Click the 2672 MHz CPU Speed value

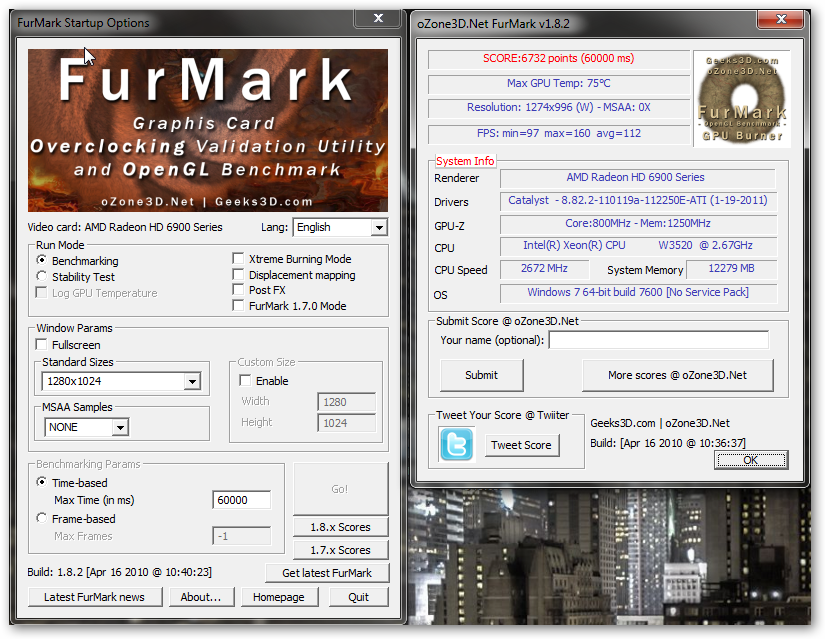click(544, 268)
